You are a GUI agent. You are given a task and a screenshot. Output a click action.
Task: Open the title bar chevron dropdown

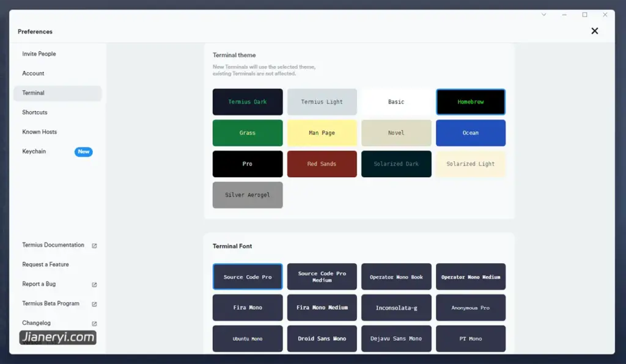tap(543, 15)
